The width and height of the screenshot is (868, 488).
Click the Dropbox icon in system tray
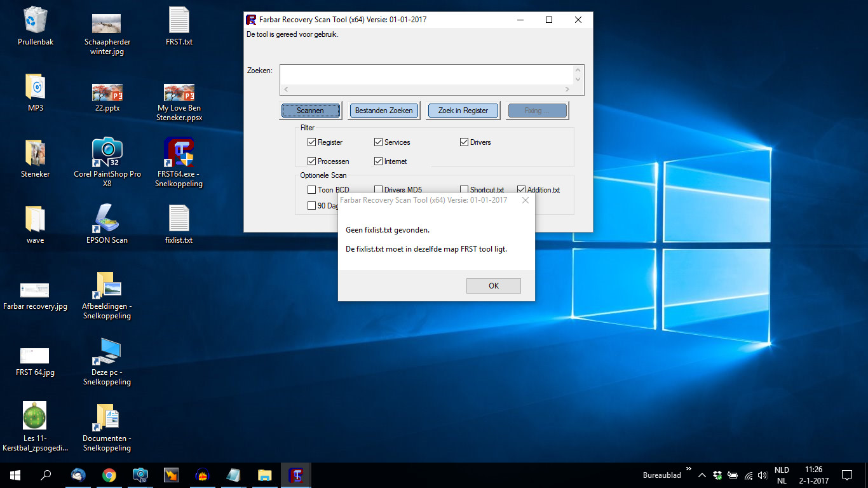pyautogui.click(x=717, y=475)
